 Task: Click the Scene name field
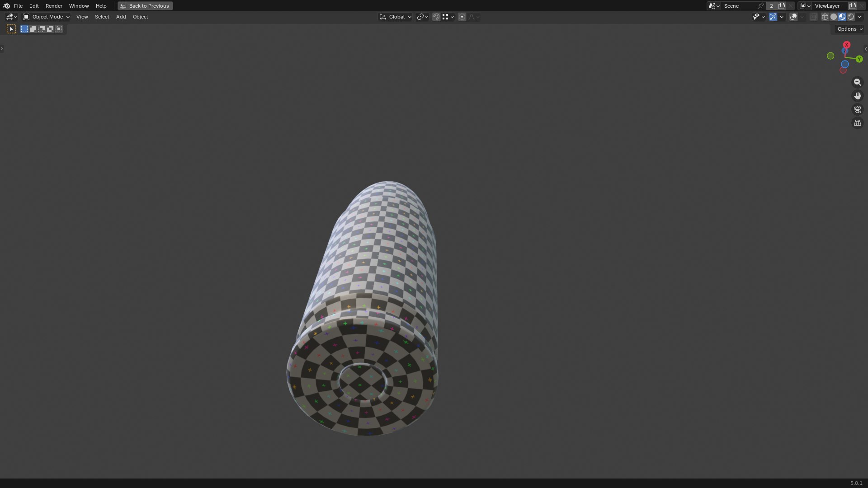739,6
